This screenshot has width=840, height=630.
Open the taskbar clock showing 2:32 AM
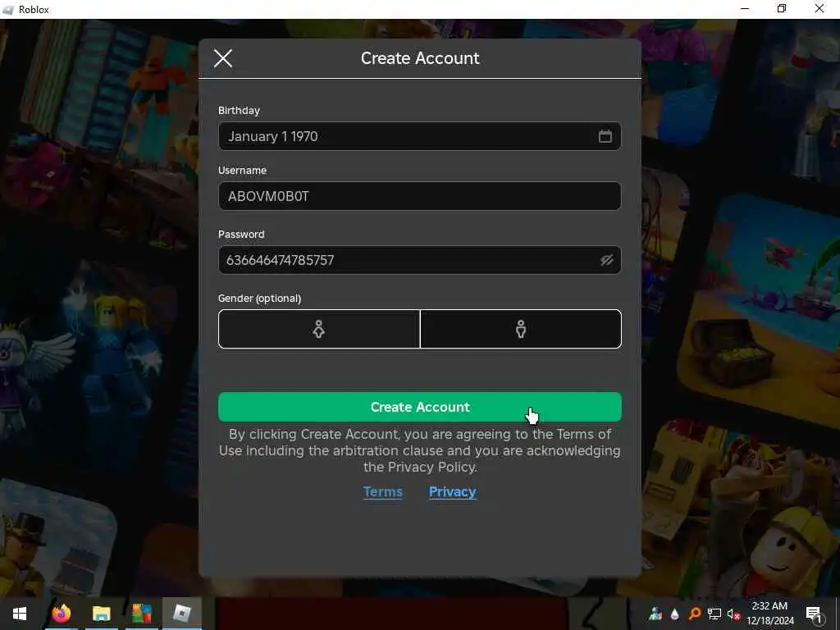[x=769, y=614]
